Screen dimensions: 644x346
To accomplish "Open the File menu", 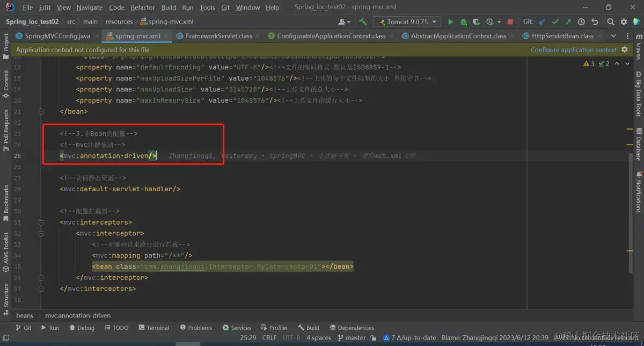I will [x=28, y=8].
